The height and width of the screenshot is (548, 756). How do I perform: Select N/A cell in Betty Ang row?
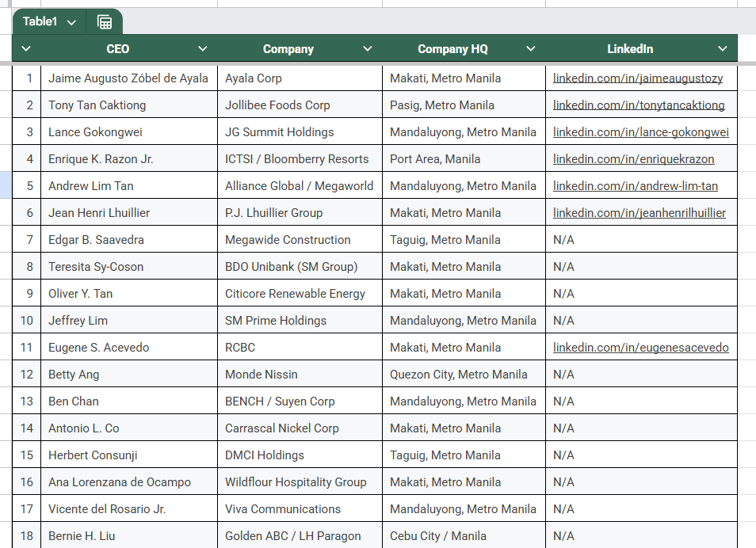point(641,375)
